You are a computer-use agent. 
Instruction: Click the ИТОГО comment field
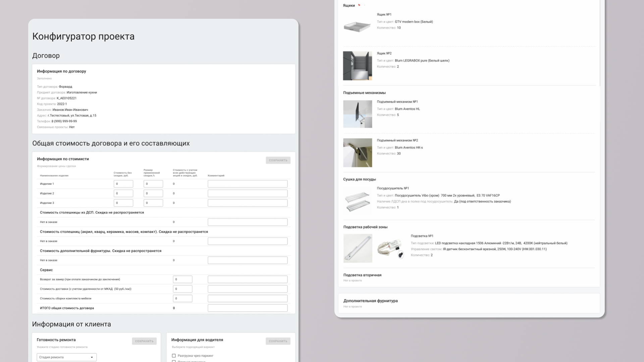point(248,308)
